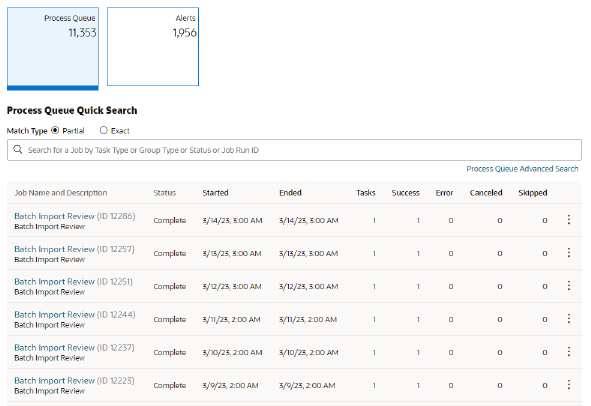Click the 11,353 process queue count

pyautogui.click(x=82, y=33)
